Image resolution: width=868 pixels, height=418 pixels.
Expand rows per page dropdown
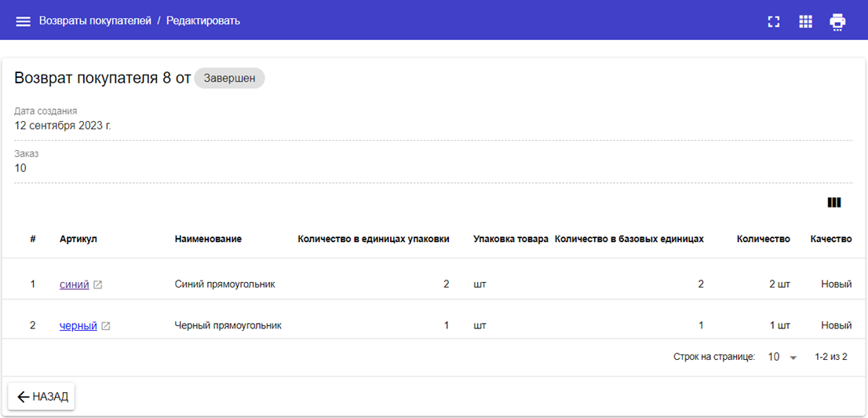pyautogui.click(x=782, y=357)
